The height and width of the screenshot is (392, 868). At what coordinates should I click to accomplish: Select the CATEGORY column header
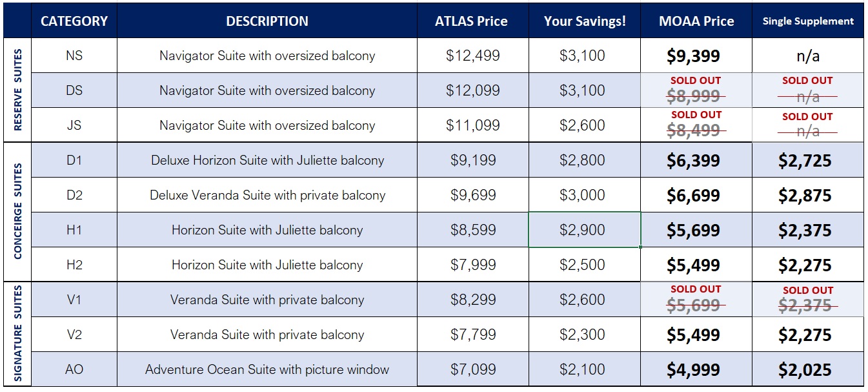tap(74, 21)
